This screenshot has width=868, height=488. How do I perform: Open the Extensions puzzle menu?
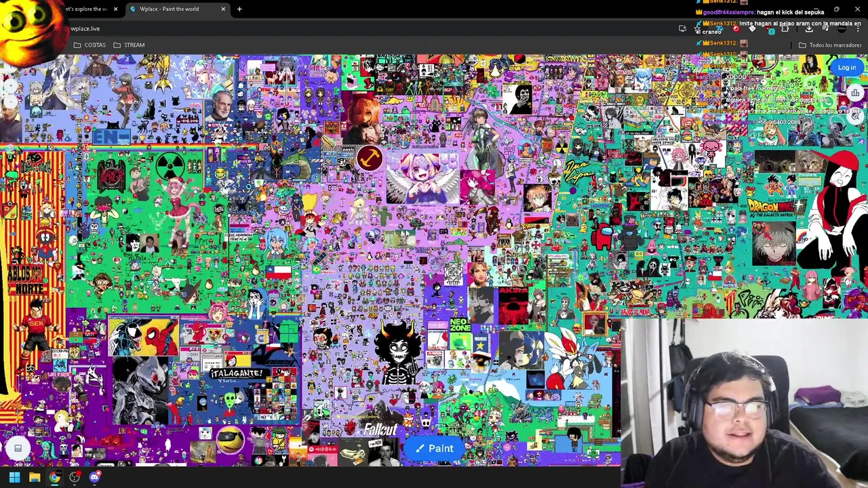click(785, 28)
